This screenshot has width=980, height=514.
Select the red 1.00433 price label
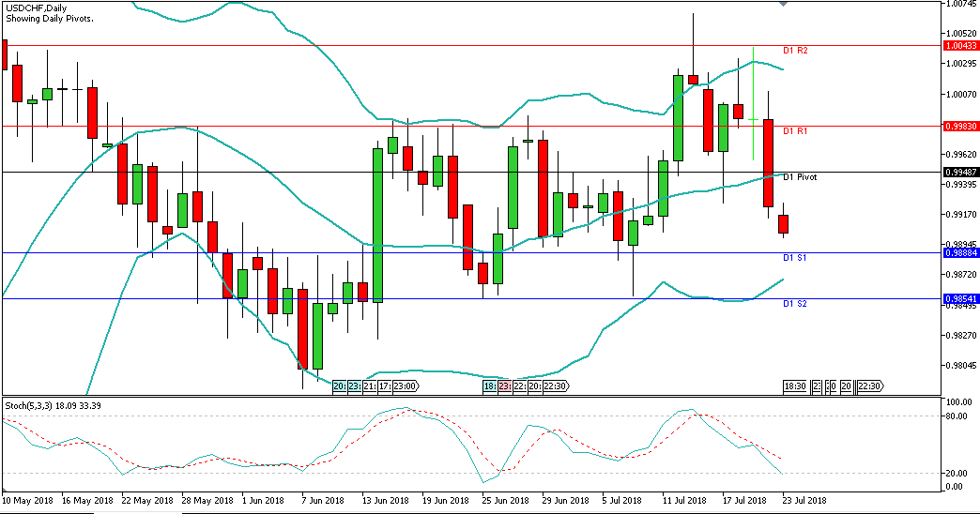pos(961,45)
